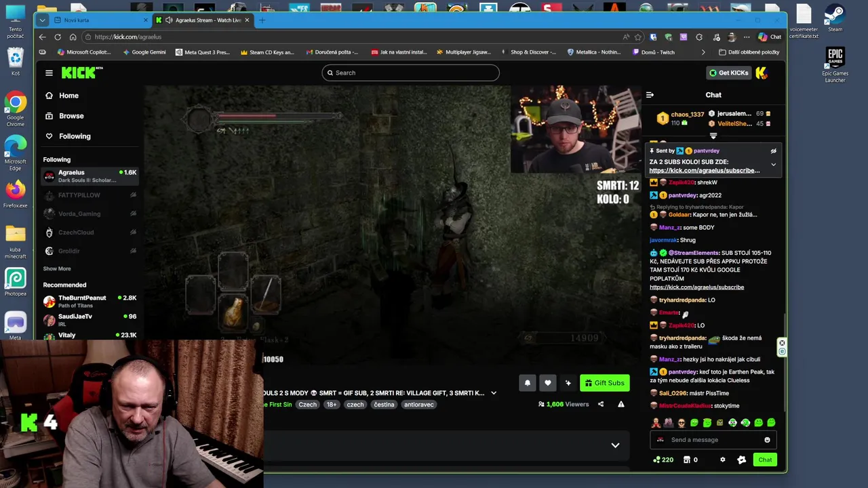This screenshot has width=868, height=488.
Task: Click the Chat send button
Action: point(765,460)
